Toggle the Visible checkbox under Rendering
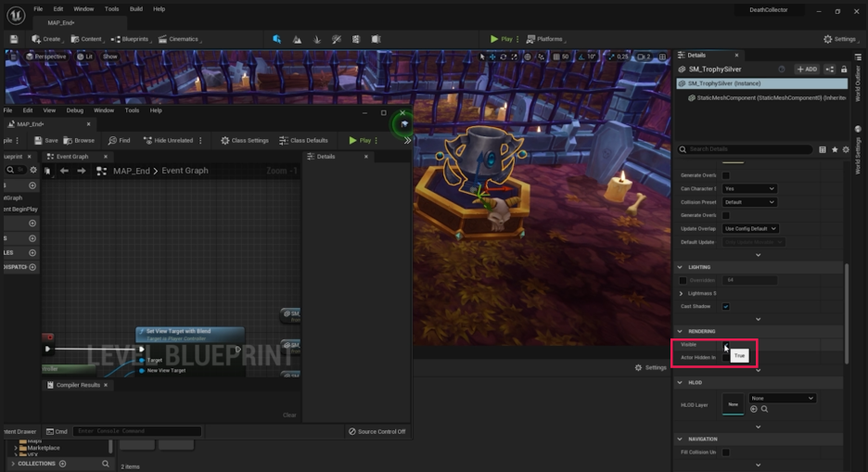This screenshot has width=868, height=472. (x=726, y=345)
